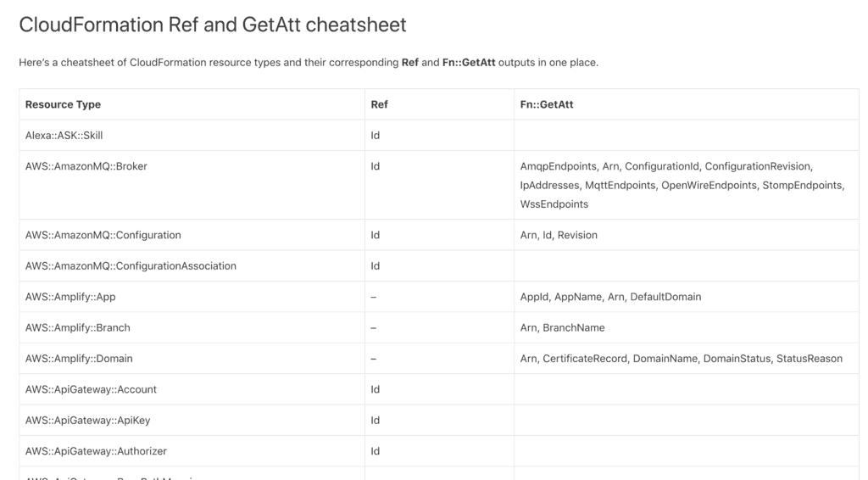Image resolution: width=868 pixels, height=480 pixels.
Task: Click the AWS::AmazonMQ::Configuration resource type cell
Action: tap(103, 235)
